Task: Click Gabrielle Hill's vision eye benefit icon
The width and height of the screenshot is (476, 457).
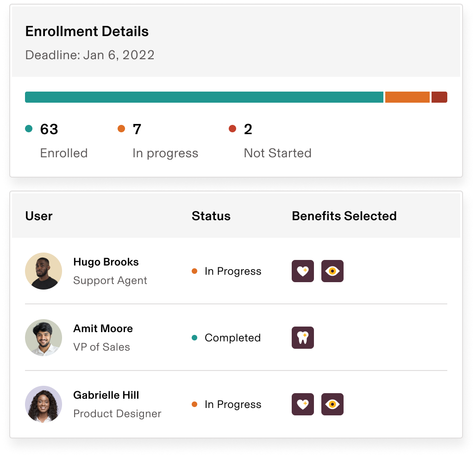Action: (332, 404)
